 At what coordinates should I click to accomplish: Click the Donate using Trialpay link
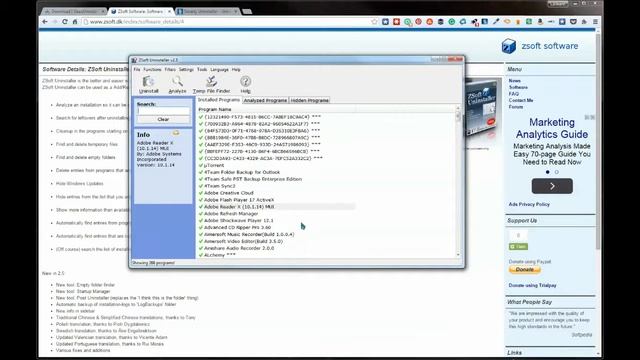[x=532, y=286]
